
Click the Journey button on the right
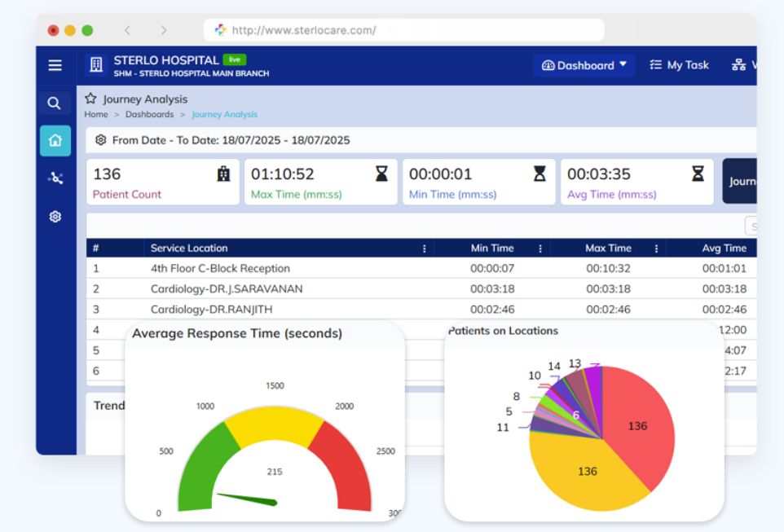[742, 181]
